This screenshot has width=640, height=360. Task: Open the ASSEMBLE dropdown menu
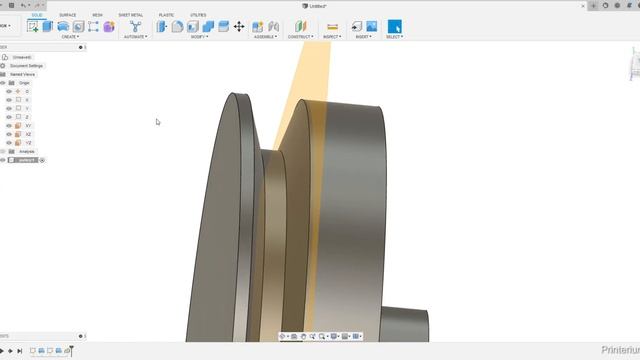265,37
